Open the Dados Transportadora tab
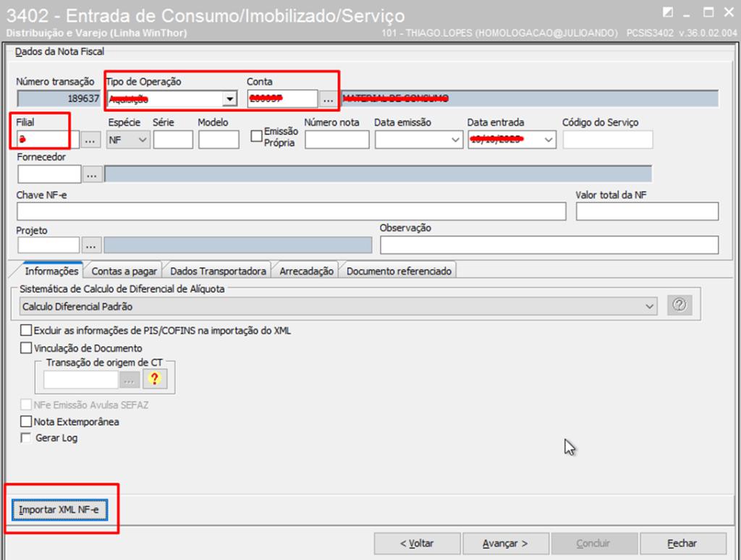This screenshot has width=741, height=560. tap(219, 271)
